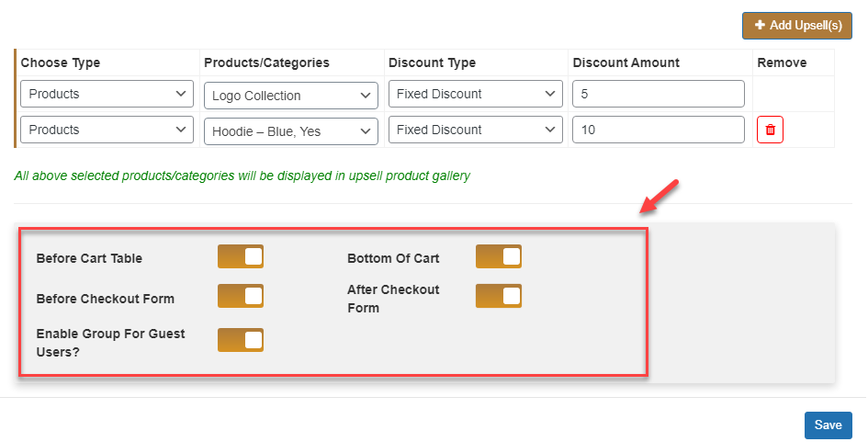The height and width of the screenshot is (442, 868).
Task: Open first row Choose Type dropdown
Action: [107, 94]
